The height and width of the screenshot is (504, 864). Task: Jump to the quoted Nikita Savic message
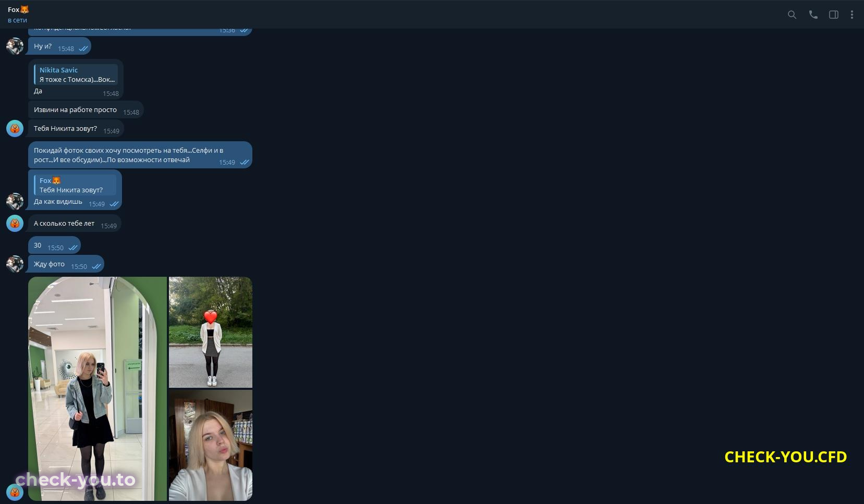pos(76,75)
